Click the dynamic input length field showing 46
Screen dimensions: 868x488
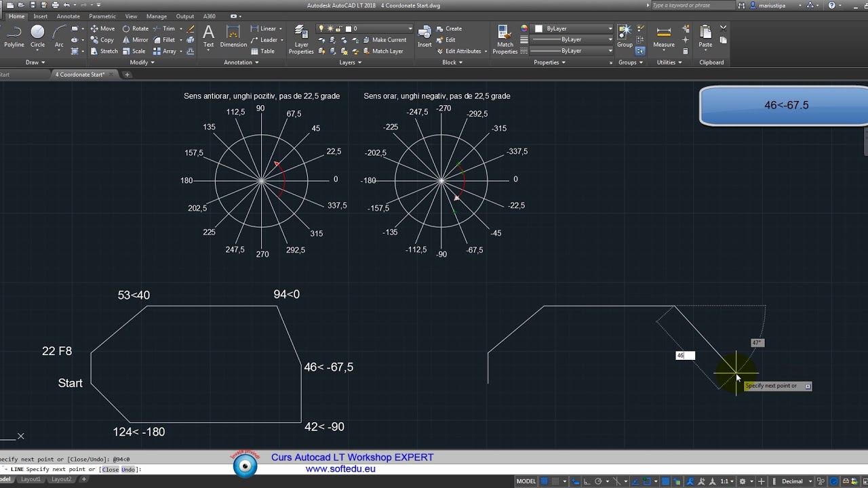tap(685, 355)
